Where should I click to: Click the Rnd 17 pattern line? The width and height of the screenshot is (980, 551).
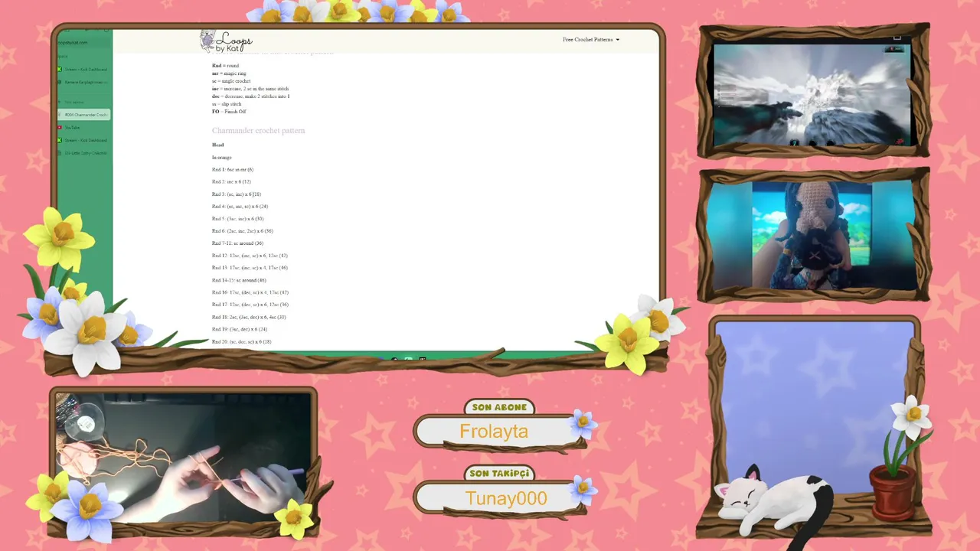[x=250, y=305]
